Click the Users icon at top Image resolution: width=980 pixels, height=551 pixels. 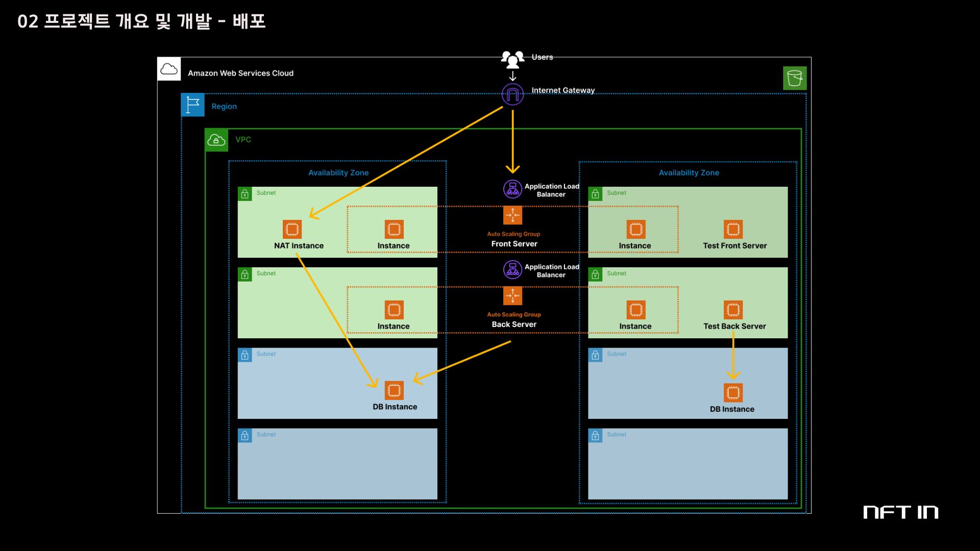pyautogui.click(x=512, y=59)
